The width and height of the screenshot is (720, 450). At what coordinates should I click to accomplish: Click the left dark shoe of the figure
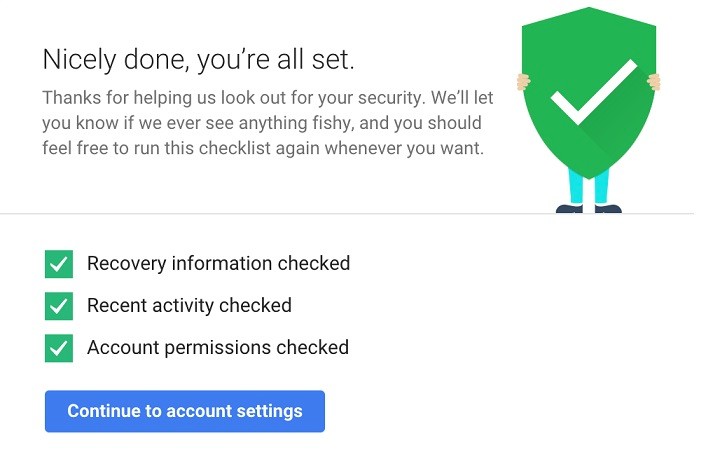point(569,209)
